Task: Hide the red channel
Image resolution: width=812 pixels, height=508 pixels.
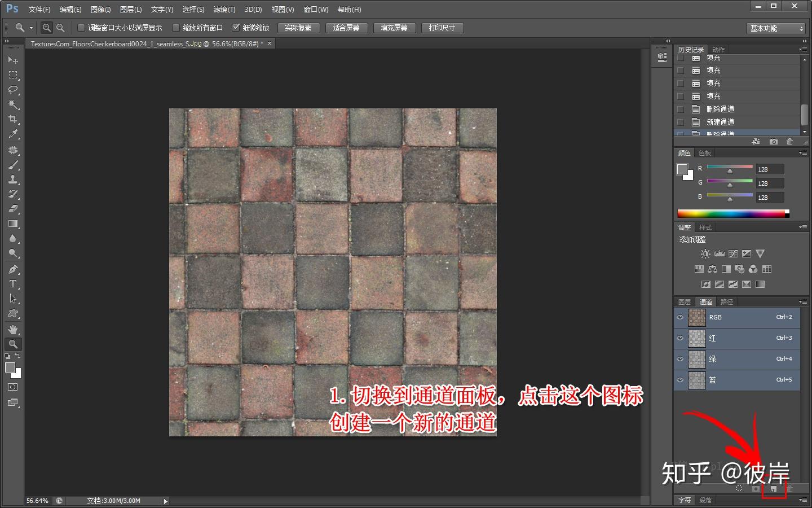Action: pyautogui.click(x=680, y=338)
